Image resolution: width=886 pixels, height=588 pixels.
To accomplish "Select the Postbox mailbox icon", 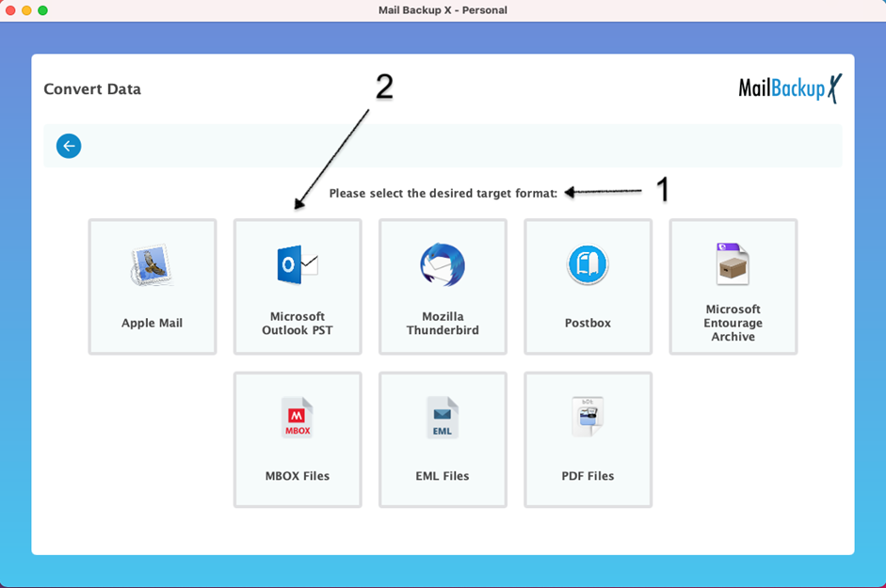I will pyautogui.click(x=588, y=264).
